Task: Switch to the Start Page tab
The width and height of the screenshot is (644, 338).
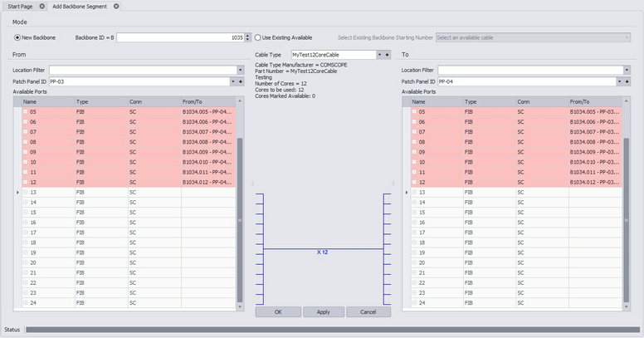Action: (20, 6)
